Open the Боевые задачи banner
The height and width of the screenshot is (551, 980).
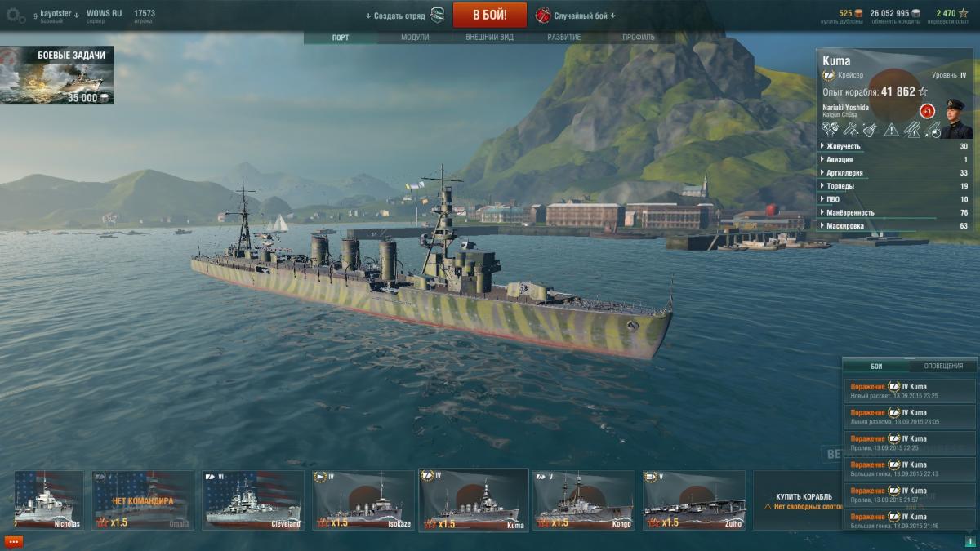57,75
